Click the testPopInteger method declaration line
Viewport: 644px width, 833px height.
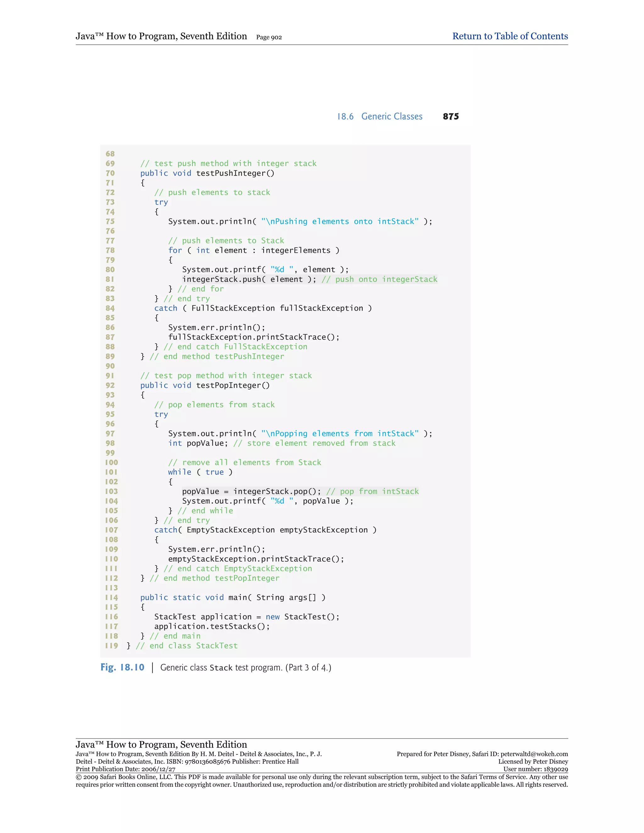pos(205,385)
